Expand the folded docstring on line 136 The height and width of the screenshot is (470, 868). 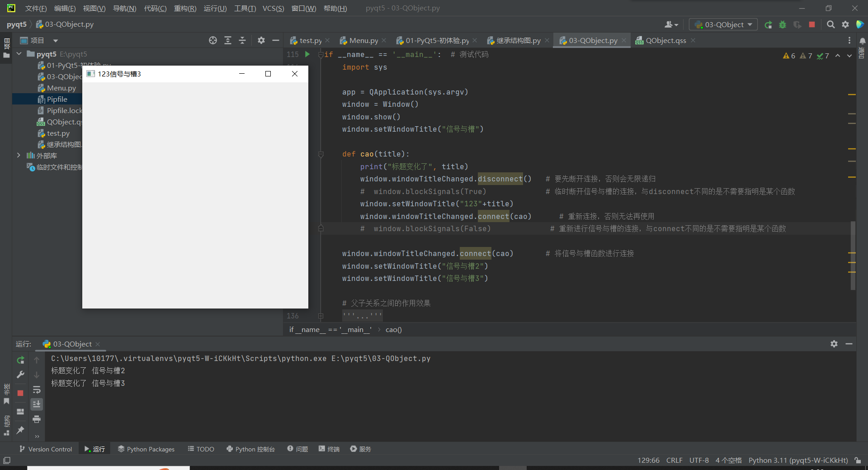pyautogui.click(x=321, y=316)
